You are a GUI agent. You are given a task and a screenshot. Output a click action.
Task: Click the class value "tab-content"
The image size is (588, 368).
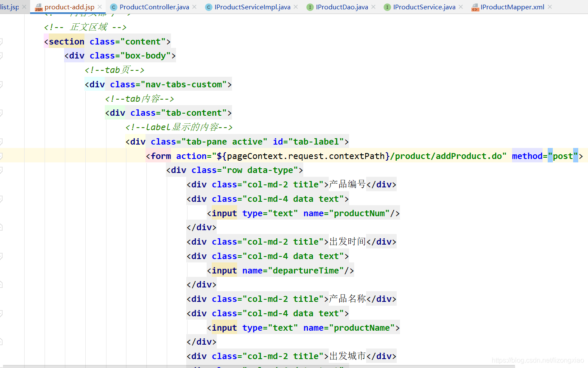pyautogui.click(x=194, y=113)
